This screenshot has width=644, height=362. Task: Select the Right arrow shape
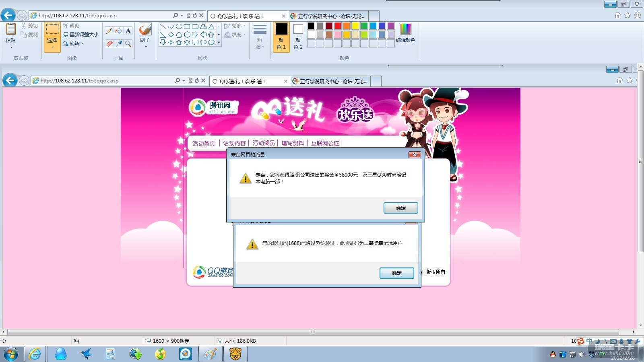coord(195,35)
